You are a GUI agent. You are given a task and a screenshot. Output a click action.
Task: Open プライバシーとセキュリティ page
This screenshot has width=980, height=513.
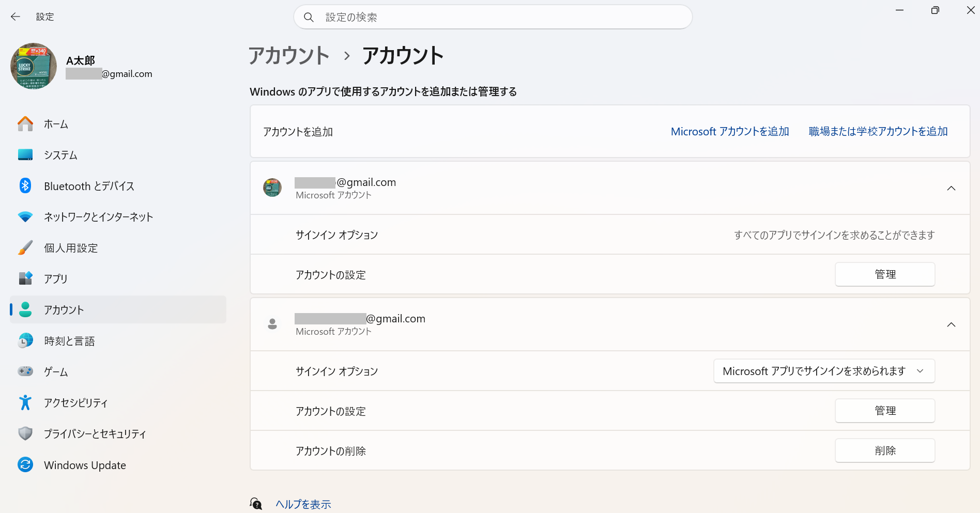(118, 433)
